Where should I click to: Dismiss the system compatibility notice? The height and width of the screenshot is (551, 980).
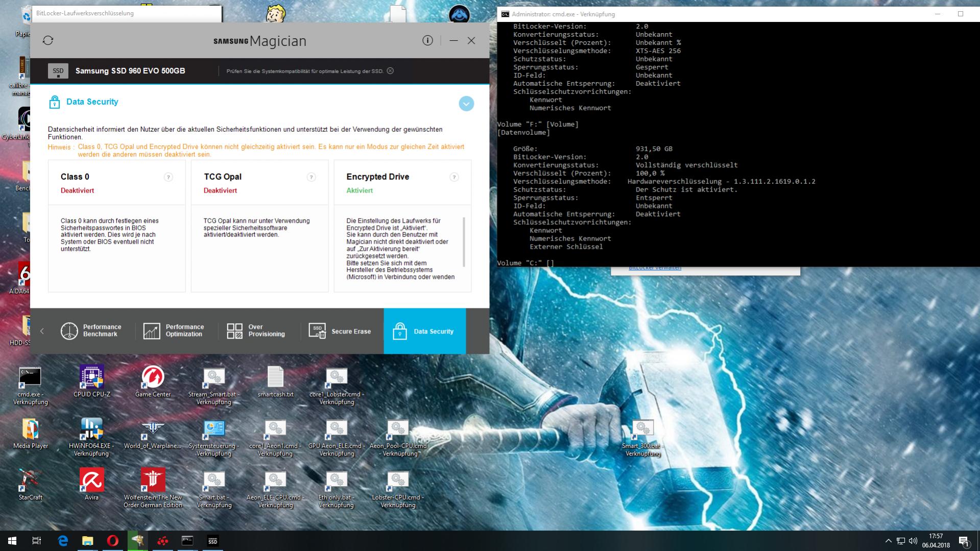(390, 71)
